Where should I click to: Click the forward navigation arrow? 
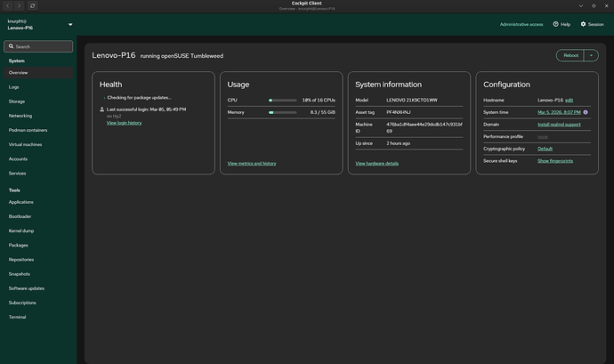pyautogui.click(x=20, y=6)
